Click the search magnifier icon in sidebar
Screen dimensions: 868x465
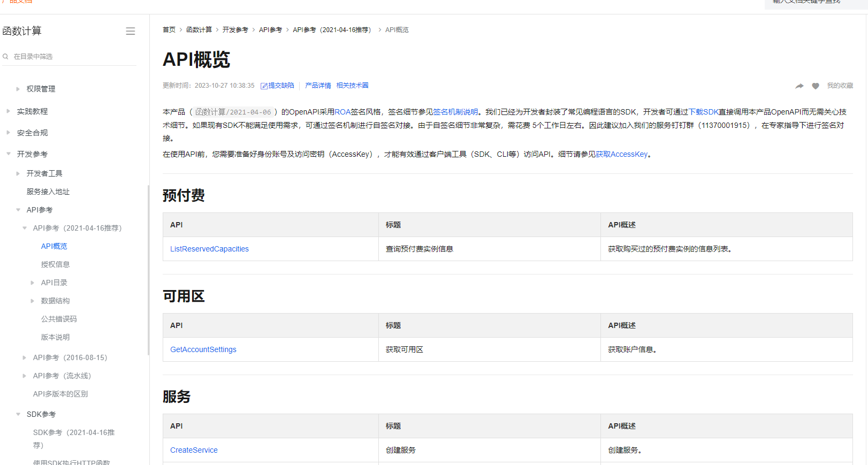[5, 57]
